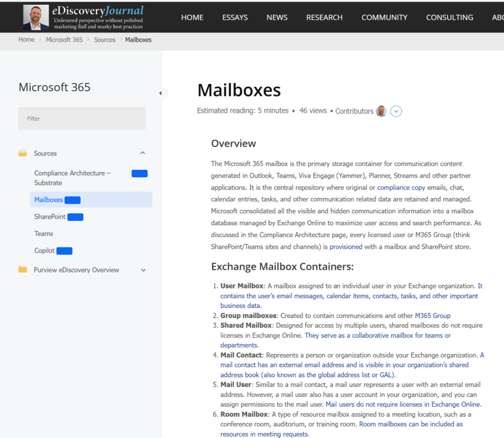
Task: Click the badge beside Mailboxes in sidebar
Action: (x=72, y=199)
